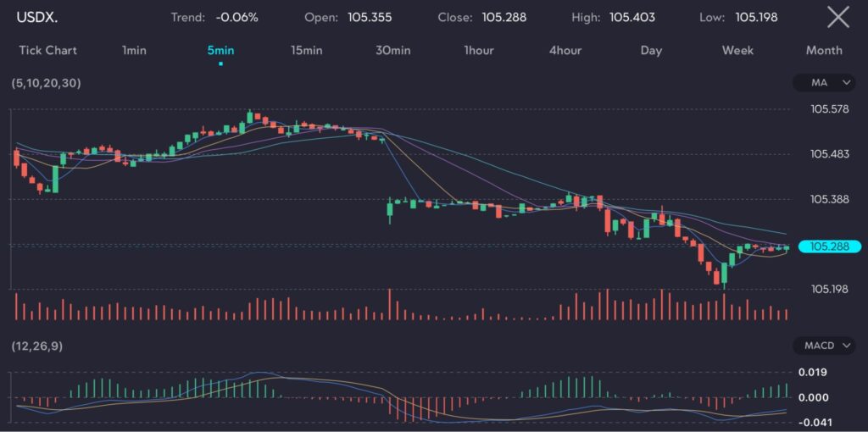Click the (12,26,9) MACD parameters label

click(x=36, y=346)
